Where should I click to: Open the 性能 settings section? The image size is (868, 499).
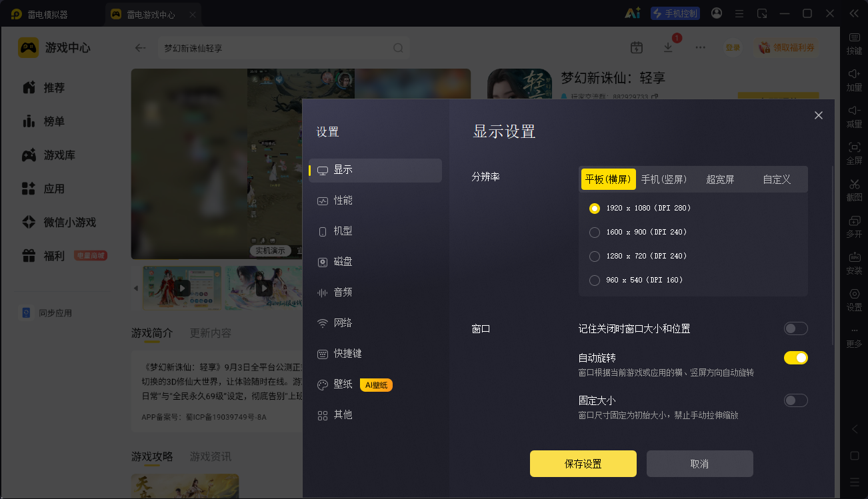(x=375, y=201)
